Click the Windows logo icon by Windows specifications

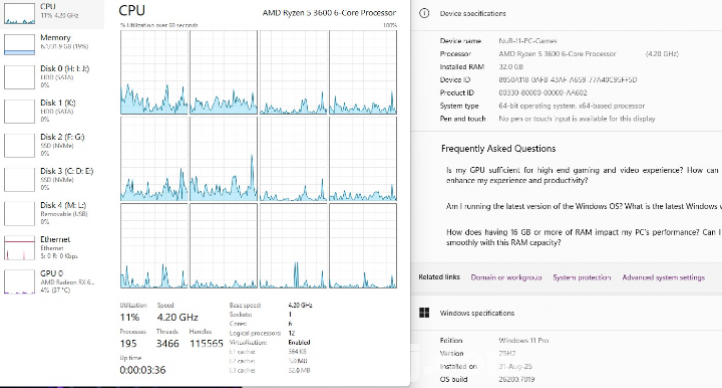point(424,313)
